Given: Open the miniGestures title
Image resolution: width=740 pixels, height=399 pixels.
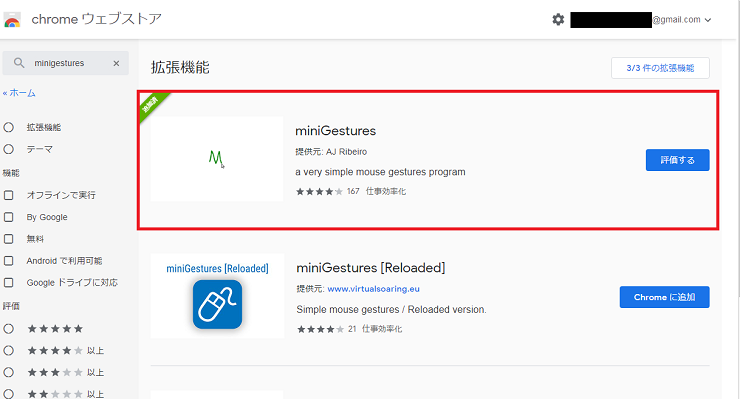Looking at the screenshot, I should (336, 131).
